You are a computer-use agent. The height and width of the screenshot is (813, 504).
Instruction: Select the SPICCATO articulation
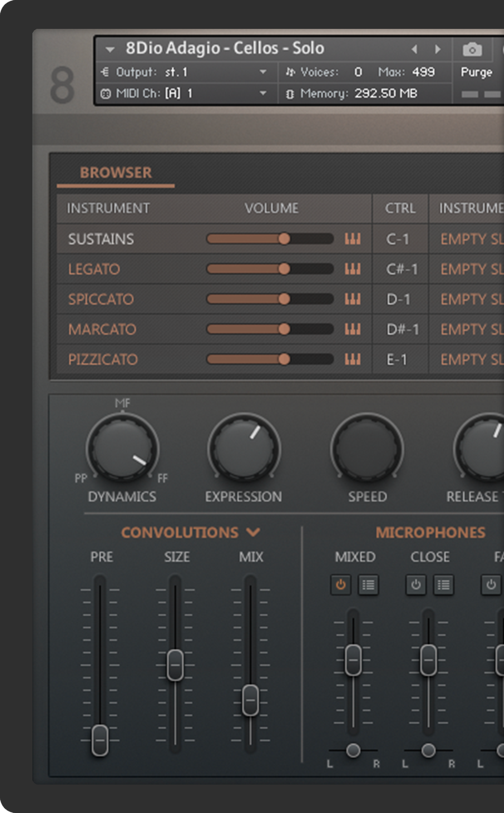(x=101, y=299)
